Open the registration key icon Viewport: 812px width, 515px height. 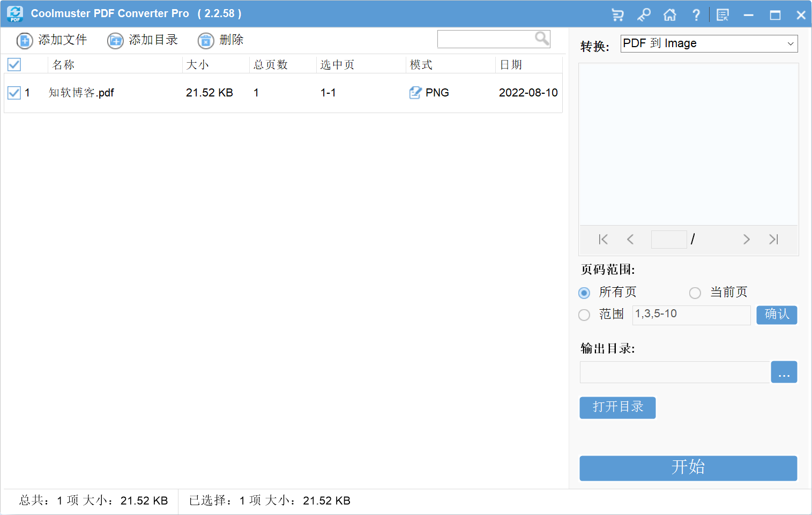point(644,15)
